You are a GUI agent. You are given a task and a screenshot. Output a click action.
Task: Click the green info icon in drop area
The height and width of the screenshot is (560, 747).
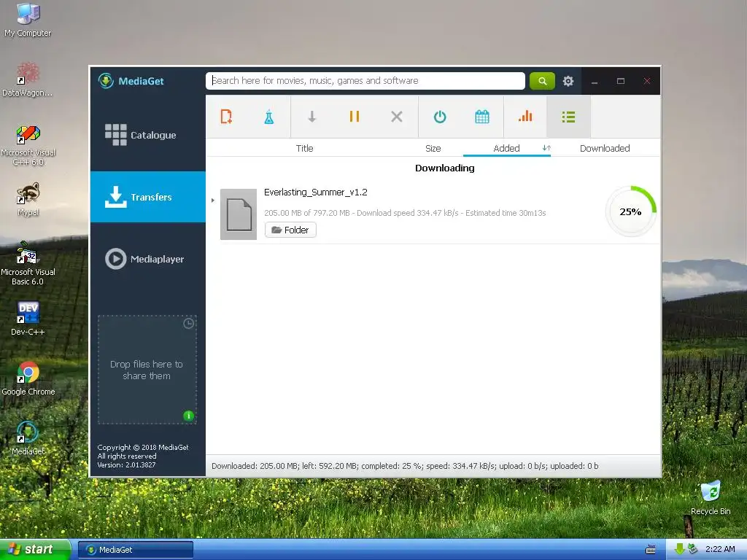point(189,416)
